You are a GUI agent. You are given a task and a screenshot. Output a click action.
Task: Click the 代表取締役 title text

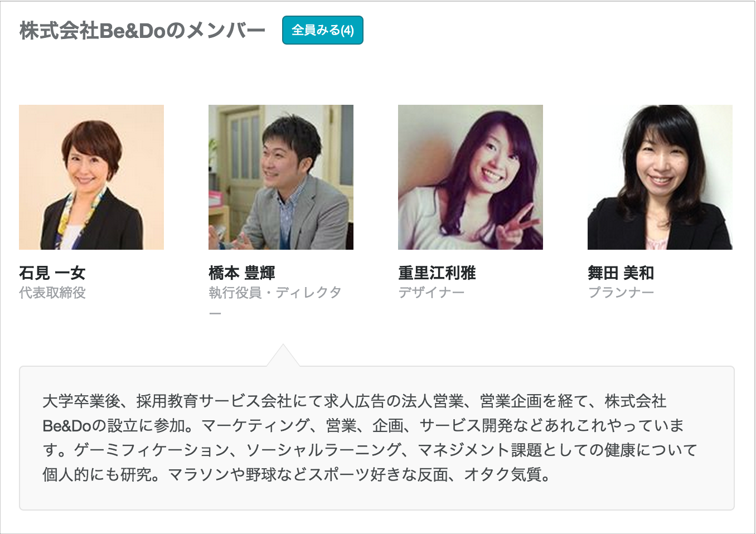click(52, 293)
